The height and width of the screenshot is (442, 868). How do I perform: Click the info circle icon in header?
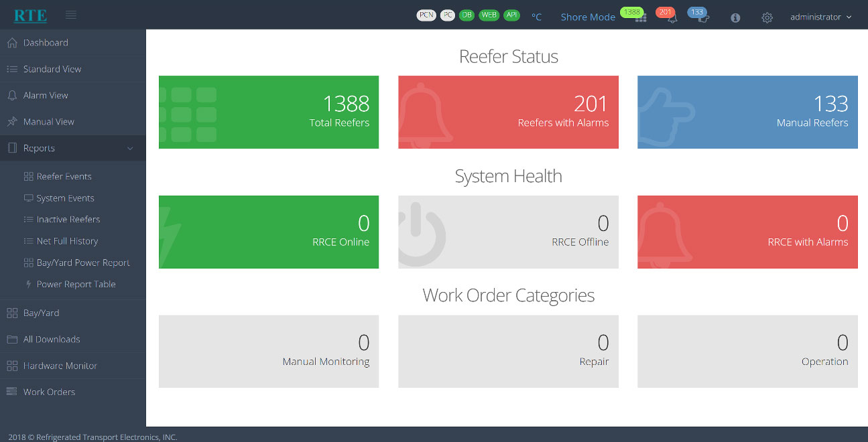tap(735, 18)
